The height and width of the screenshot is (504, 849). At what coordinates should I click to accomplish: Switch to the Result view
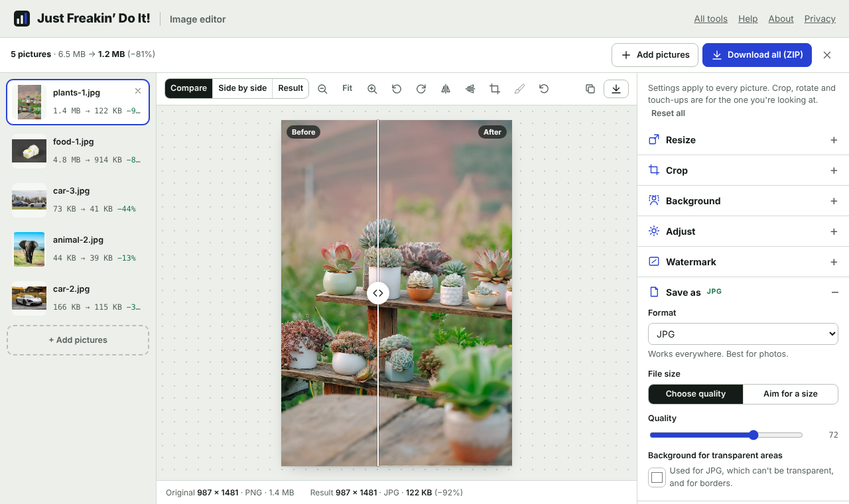pyautogui.click(x=291, y=88)
